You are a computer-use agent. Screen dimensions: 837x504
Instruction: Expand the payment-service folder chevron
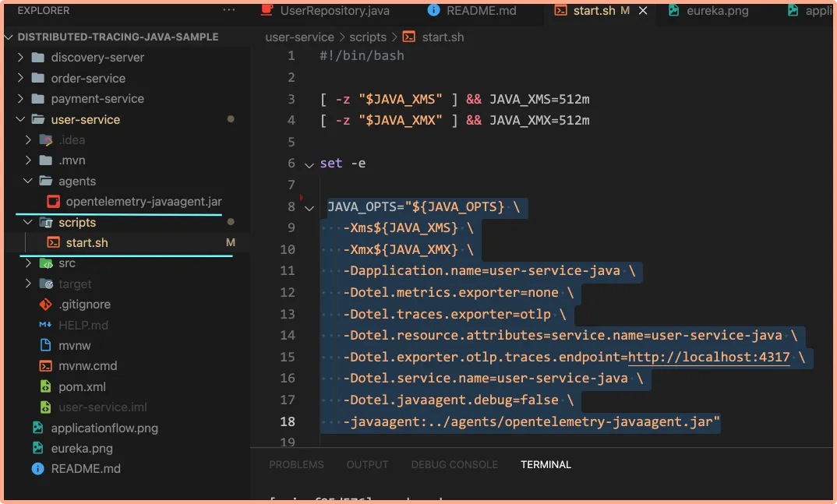(20, 98)
